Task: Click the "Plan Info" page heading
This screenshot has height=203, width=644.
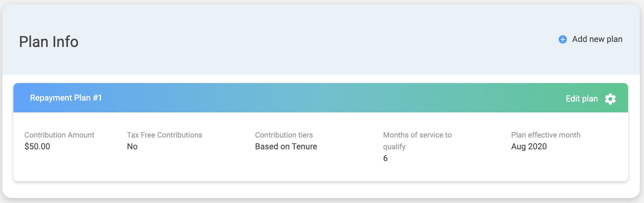Action: coord(49,42)
